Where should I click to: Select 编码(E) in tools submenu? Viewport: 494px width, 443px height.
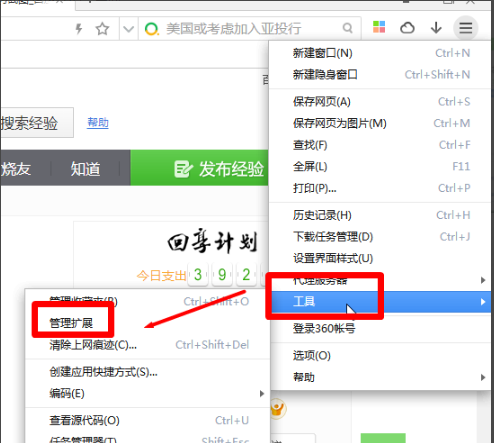coord(147,393)
